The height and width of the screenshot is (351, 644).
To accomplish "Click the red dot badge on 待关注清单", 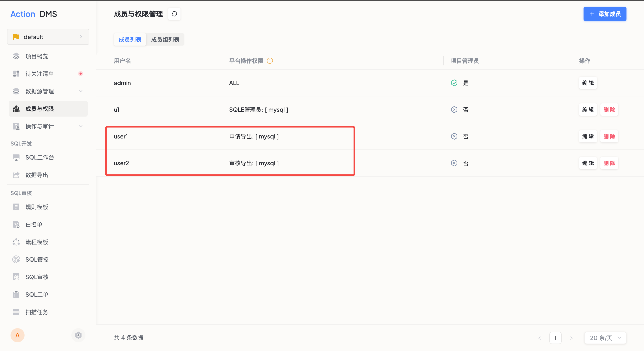I will 81,74.
